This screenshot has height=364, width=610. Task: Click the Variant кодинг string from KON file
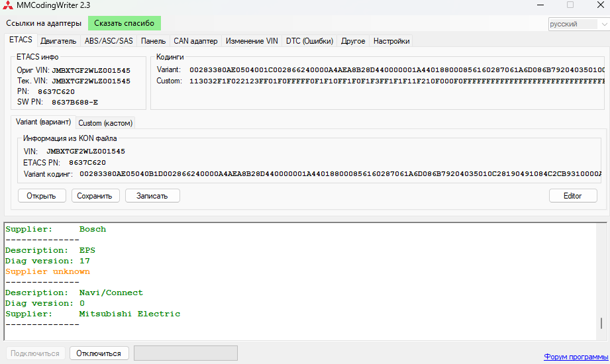[340, 174]
